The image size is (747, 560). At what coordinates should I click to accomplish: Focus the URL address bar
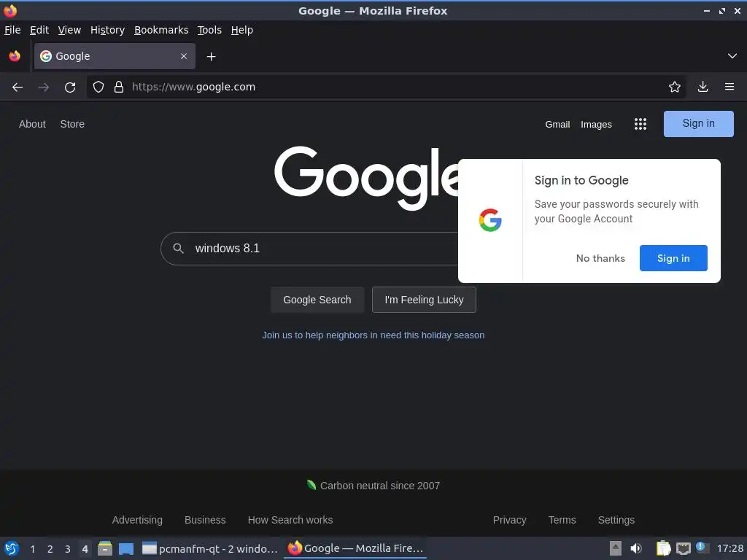[386, 87]
